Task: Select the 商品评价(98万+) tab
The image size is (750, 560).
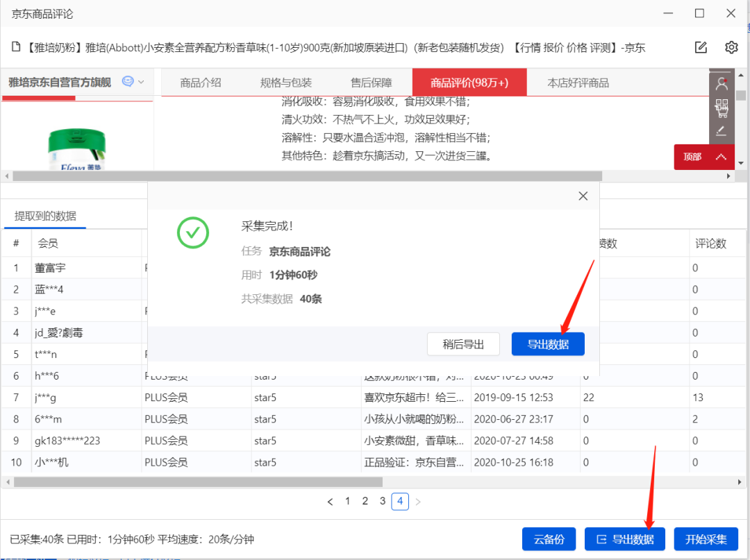Action: pyautogui.click(x=469, y=83)
